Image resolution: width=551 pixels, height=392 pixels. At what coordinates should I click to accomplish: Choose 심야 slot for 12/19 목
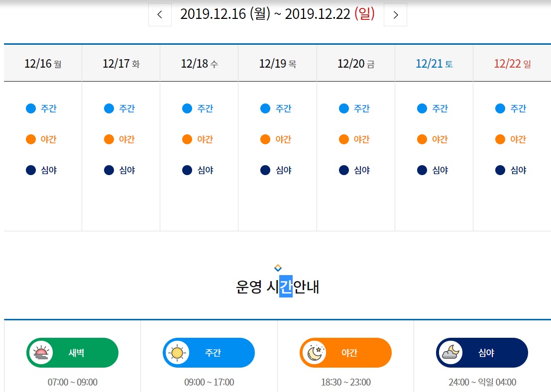pyautogui.click(x=283, y=170)
